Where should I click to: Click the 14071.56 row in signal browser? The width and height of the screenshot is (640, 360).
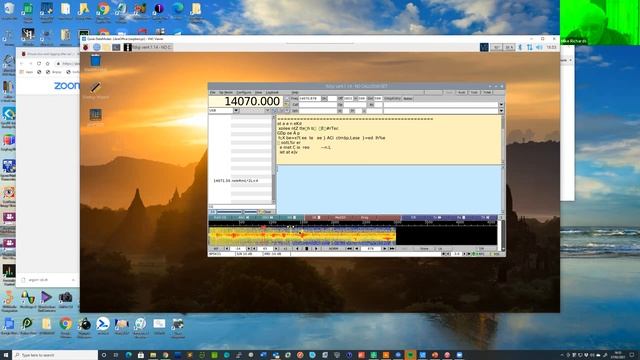tap(242, 180)
